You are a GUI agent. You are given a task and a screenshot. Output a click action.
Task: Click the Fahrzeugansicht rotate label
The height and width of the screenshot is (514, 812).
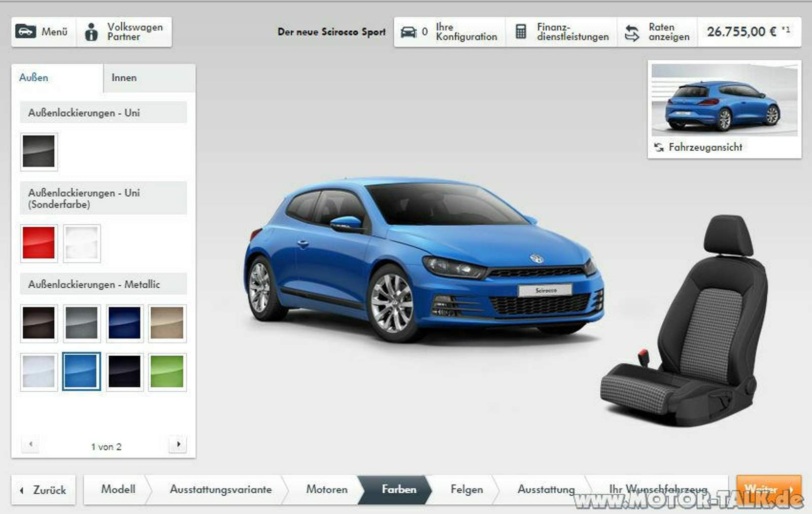click(x=699, y=147)
